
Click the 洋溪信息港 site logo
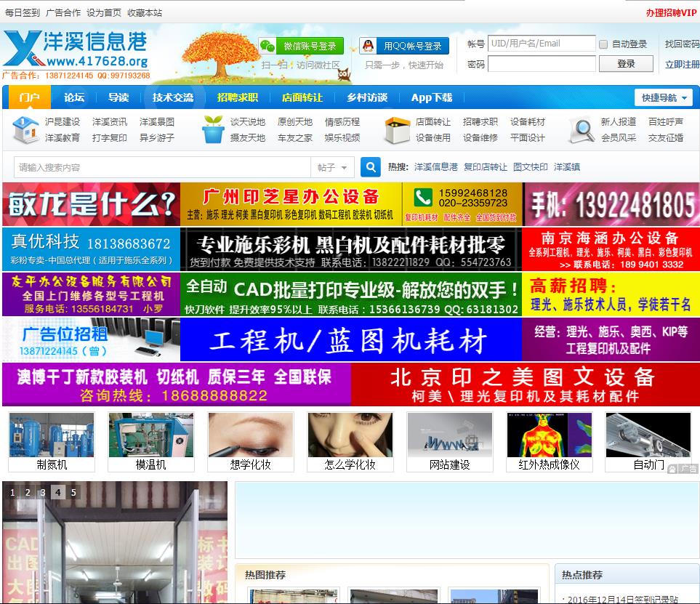76,50
